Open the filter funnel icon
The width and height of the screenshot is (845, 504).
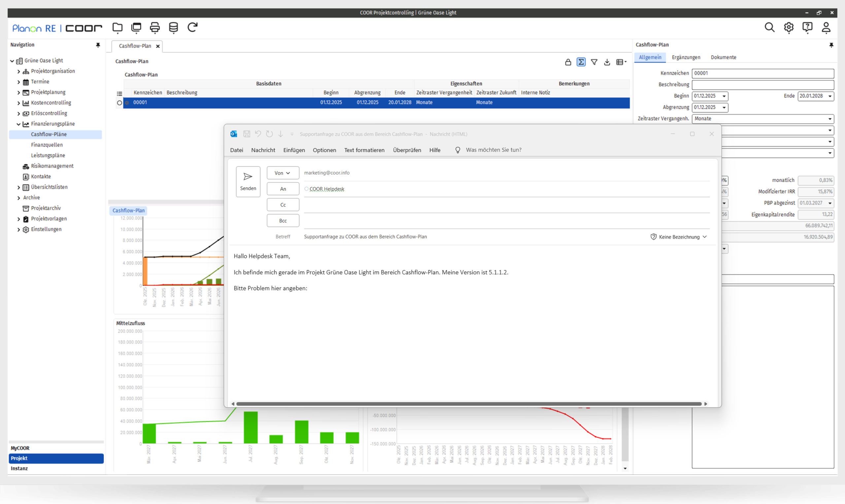tap(594, 62)
